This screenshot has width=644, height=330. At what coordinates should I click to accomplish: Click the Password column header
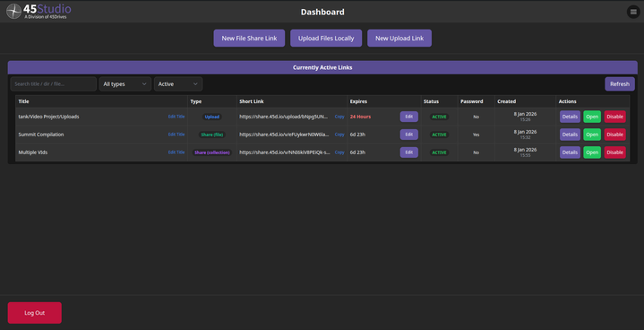472,101
